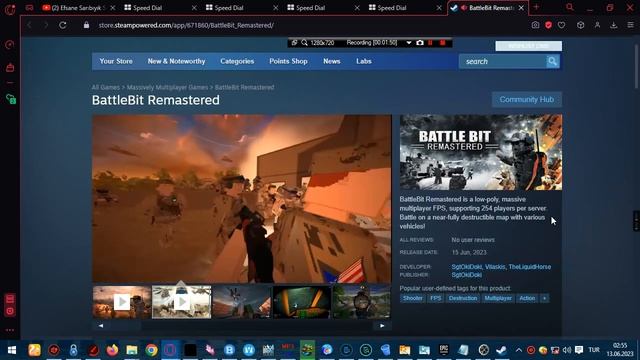Open Massively Multiplayer Games breadcrumb
The image size is (640, 360).
click(x=167, y=87)
